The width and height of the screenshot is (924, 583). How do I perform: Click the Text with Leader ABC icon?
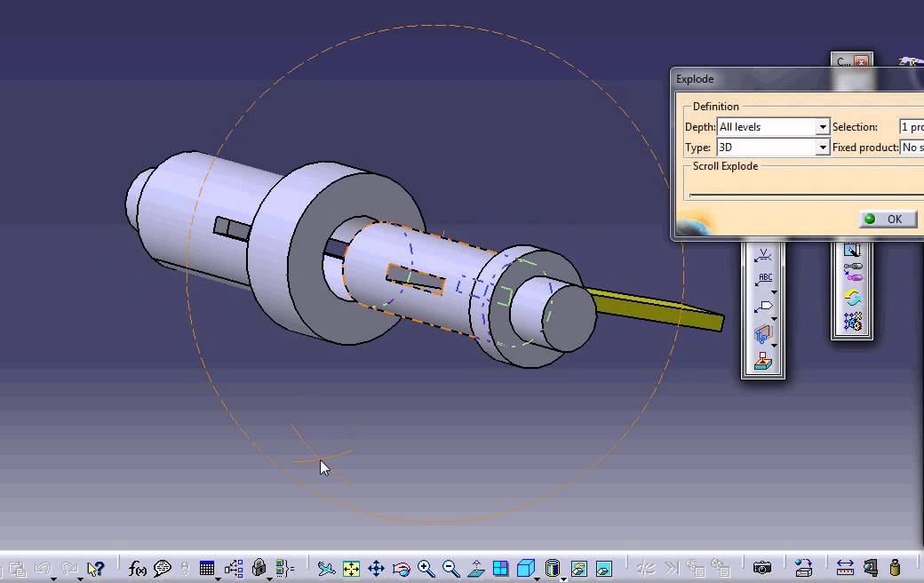pyautogui.click(x=764, y=279)
